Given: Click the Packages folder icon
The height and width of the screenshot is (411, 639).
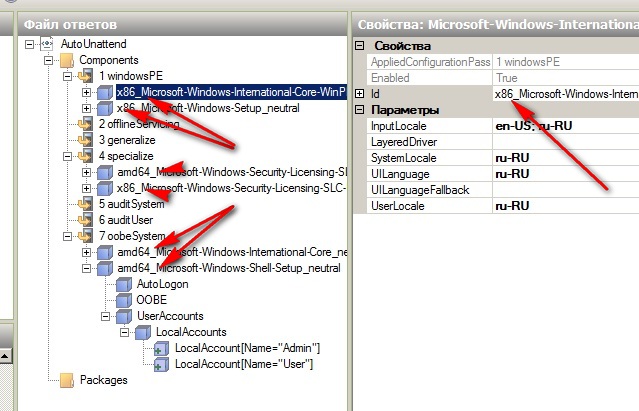Looking at the screenshot, I should [x=67, y=380].
